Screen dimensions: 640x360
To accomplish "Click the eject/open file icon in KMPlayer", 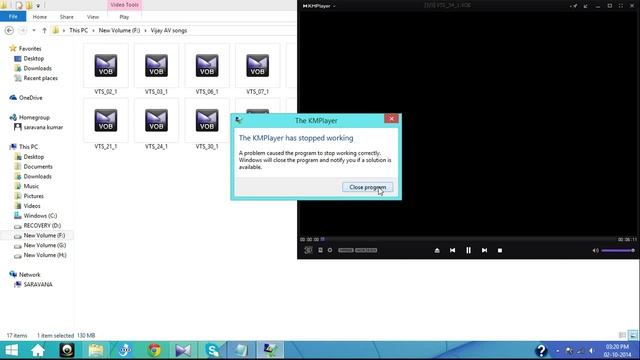I will (437, 250).
